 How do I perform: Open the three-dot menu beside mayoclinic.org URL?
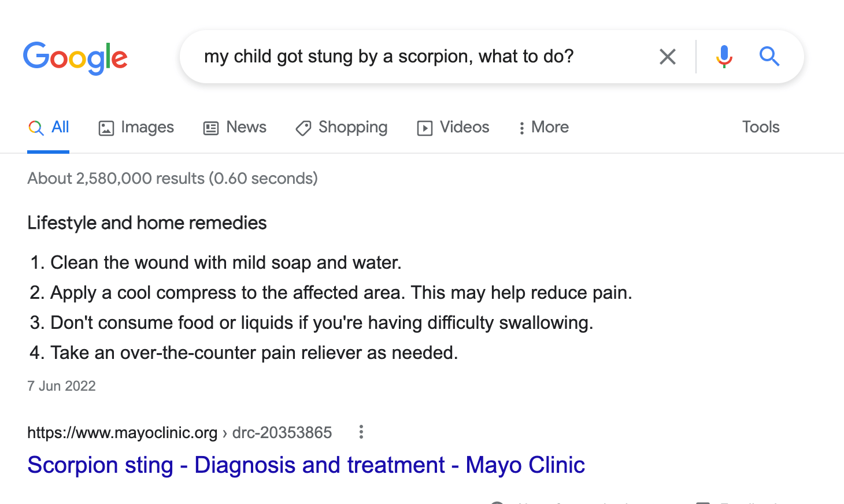point(361,432)
